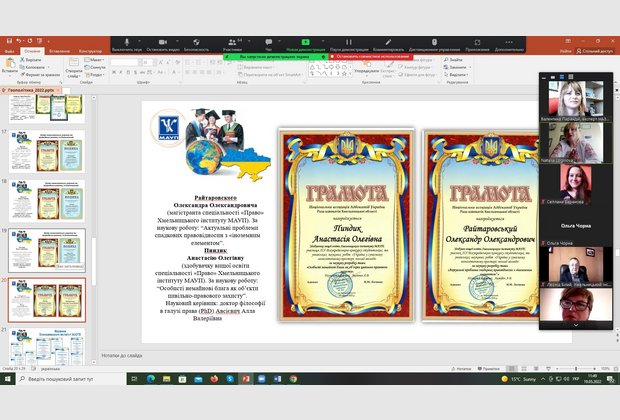Click Share button in PowerPoint

597,50
